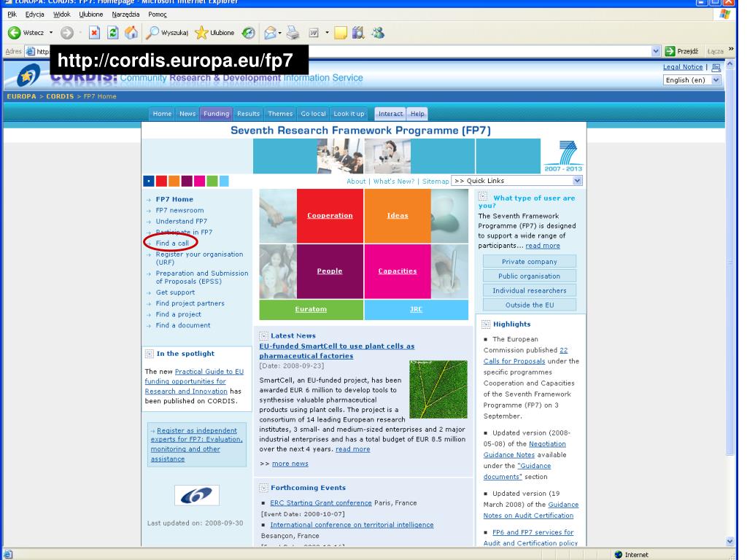This screenshot has height=560, width=747.
Task: Click the Find project partners link
Action: [x=190, y=303]
